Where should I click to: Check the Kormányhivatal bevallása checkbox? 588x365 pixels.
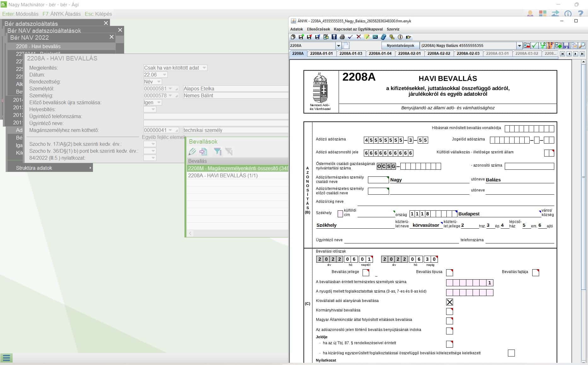pyautogui.click(x=450, y=311)
